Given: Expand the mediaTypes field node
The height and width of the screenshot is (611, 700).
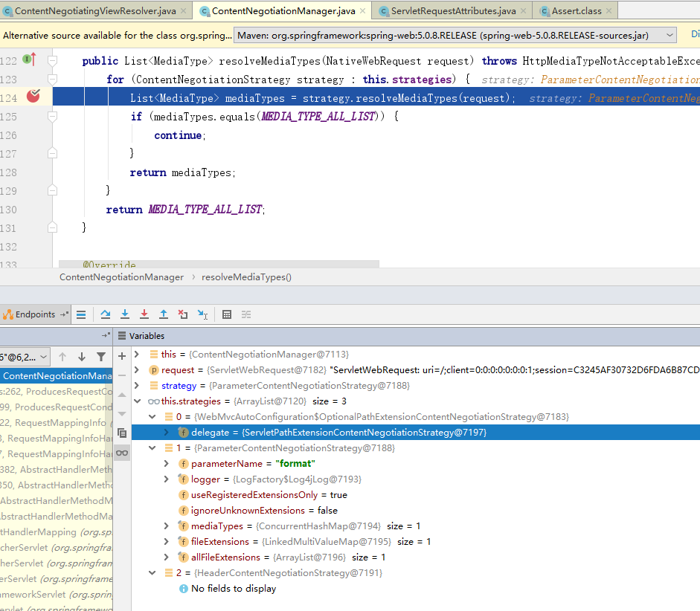Looking at the screenshot, I should [x=167, y=526].
